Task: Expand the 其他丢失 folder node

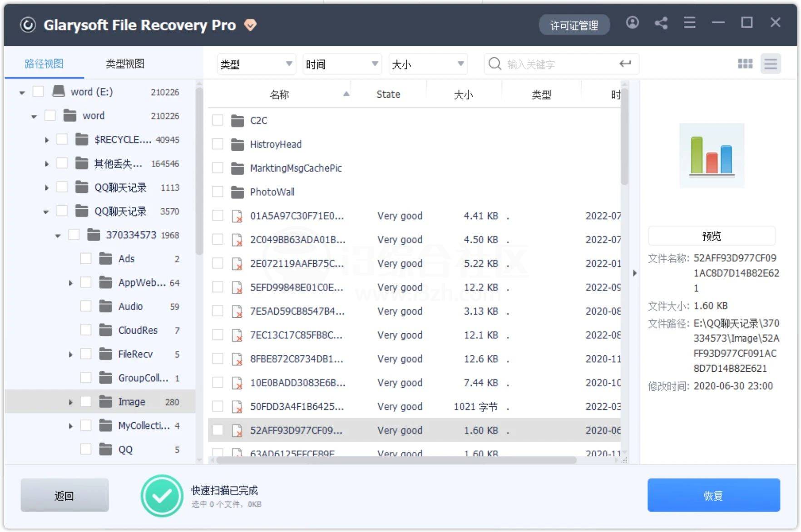Action: coord(46,164)
